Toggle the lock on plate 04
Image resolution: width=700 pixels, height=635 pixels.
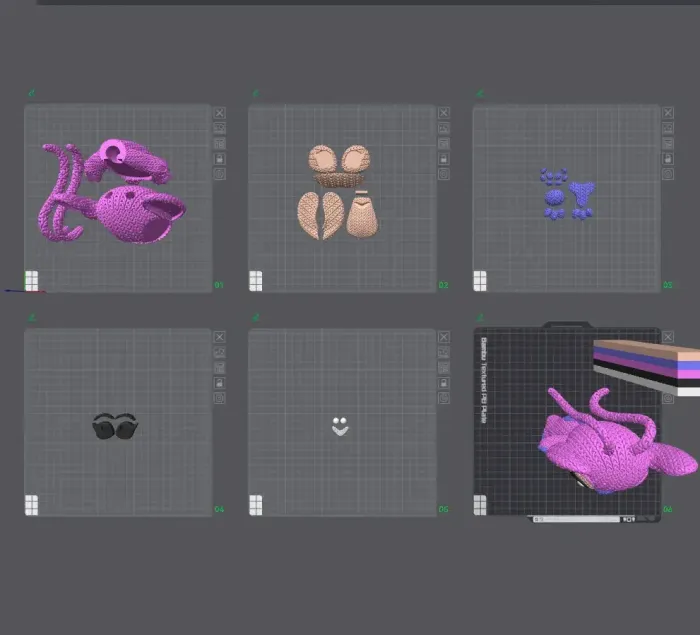point(219,383)
